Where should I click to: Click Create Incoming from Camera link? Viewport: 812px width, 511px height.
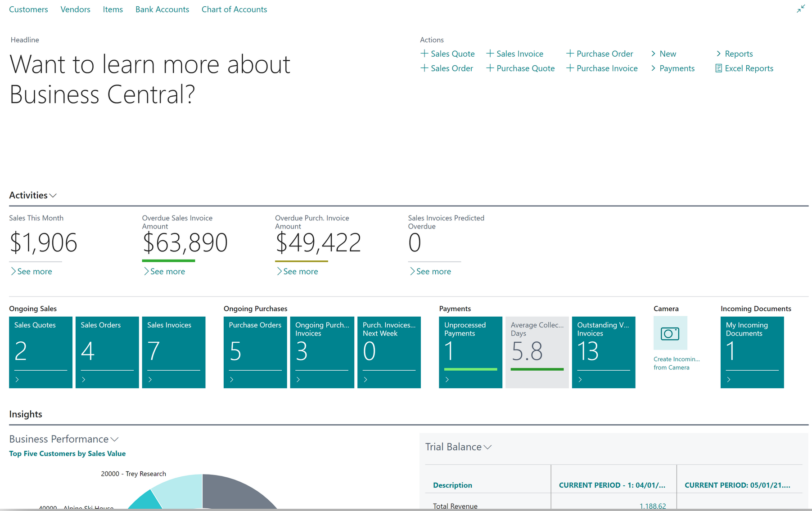point(677,363)
